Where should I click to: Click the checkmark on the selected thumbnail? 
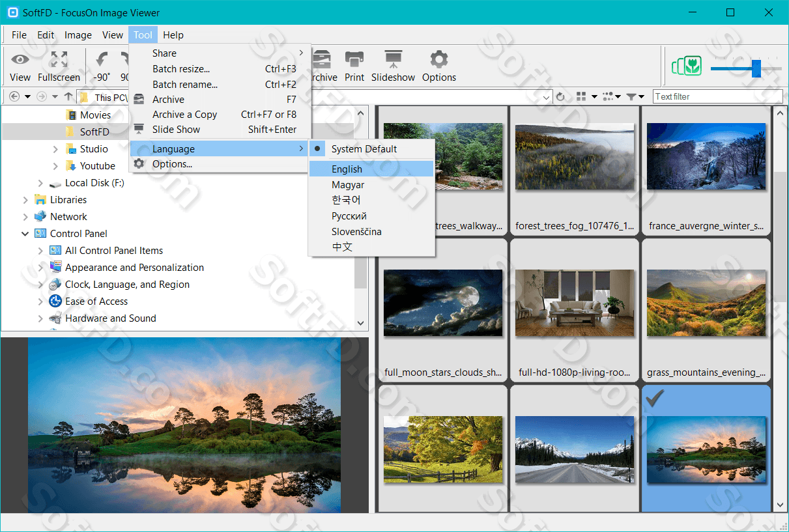point(655,399)
